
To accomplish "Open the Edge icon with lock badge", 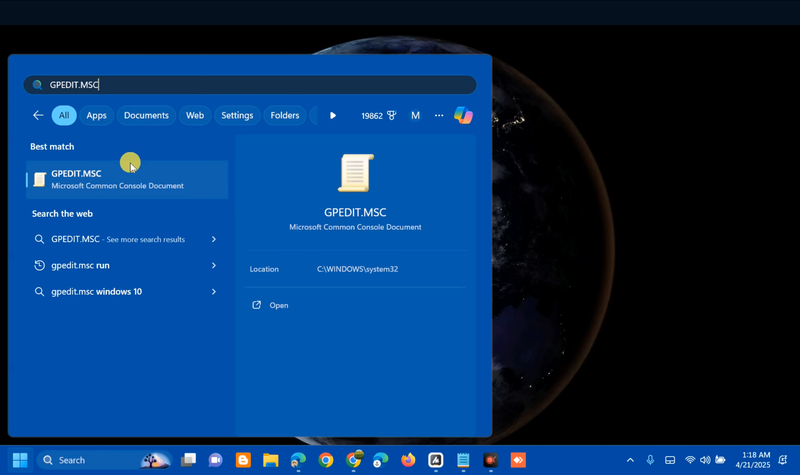I will pyautogui.click(x=381, y=460).
